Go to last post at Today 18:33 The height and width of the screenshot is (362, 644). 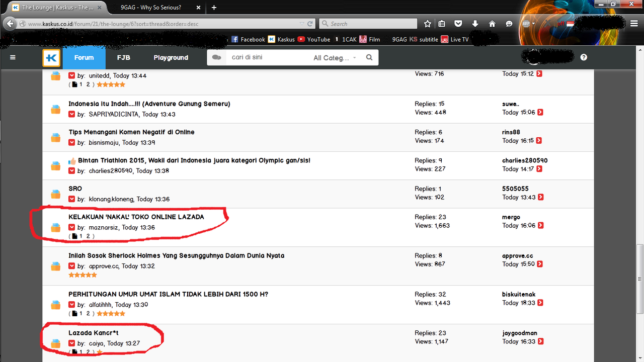(539, 303)
